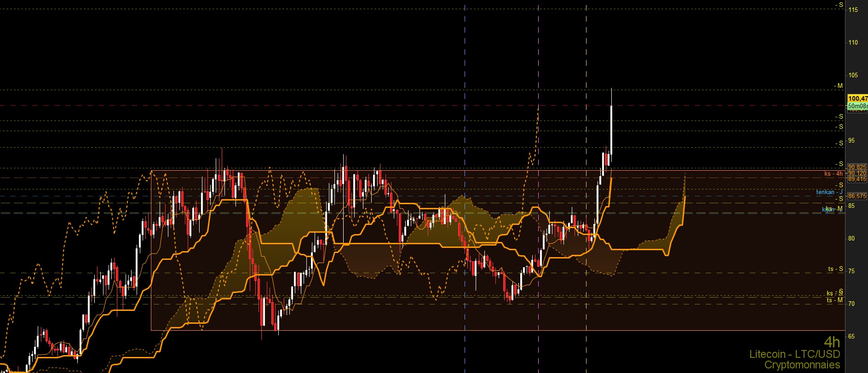
Task: Click the 65 mark on price axis
Action: pyautogui.click(x=851, y=336)
